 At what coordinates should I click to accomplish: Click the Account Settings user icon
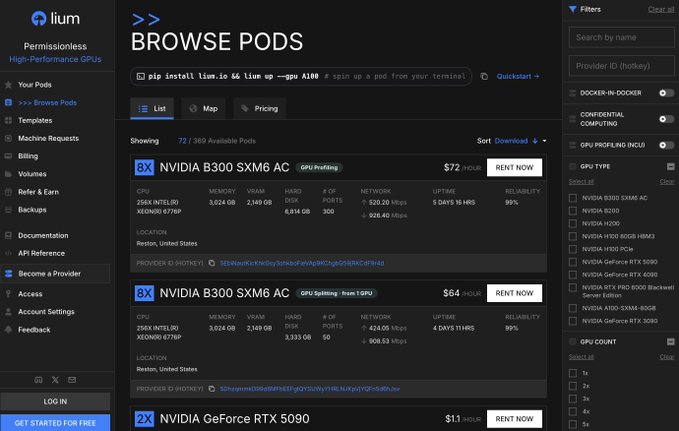coord(8,311)
